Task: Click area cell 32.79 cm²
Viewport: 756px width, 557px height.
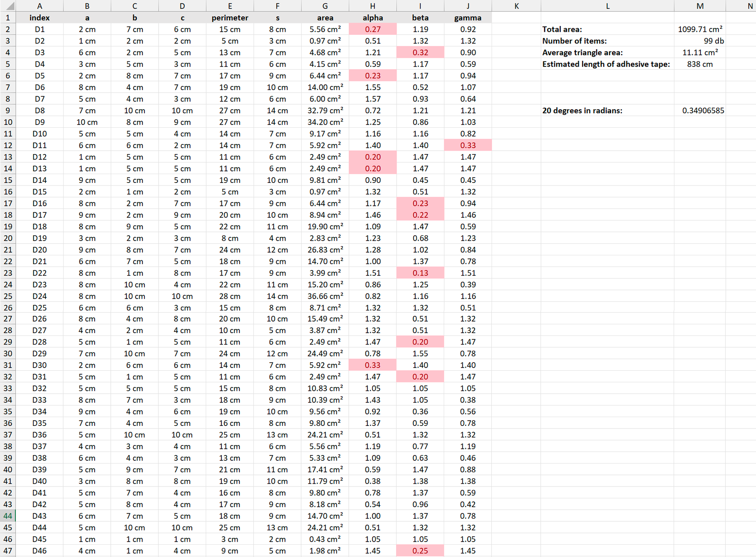Action: pyautogui.click(x=325, y=110)
